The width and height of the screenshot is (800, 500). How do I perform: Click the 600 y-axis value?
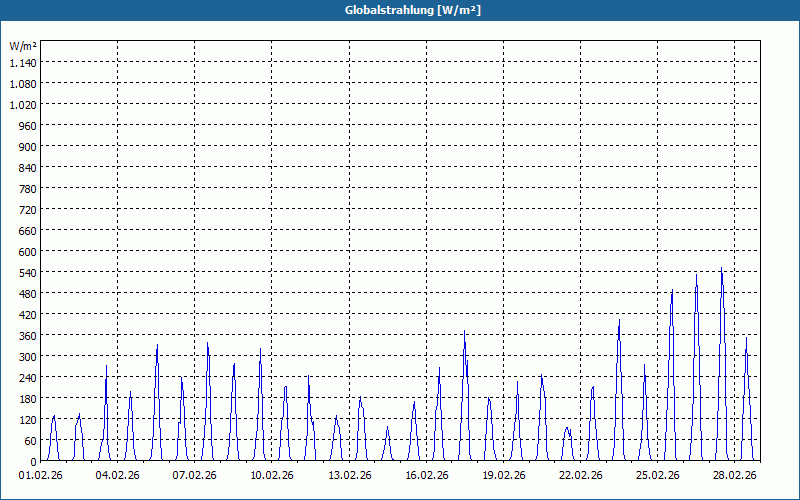[28, 252]
